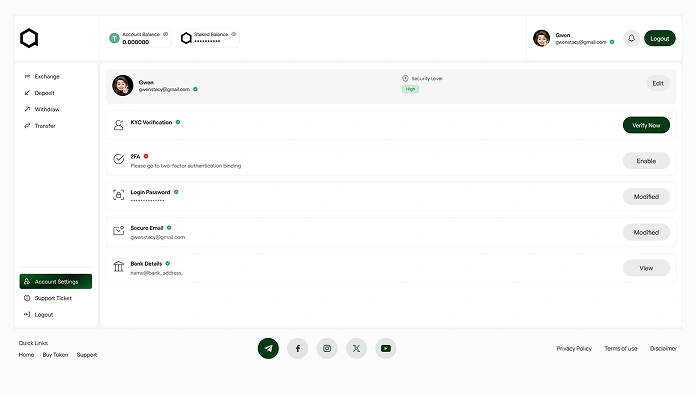Click the Exchange arrows icon in the sidebar
The height and width of the screenshot is (395, 695).
(27, 76)
